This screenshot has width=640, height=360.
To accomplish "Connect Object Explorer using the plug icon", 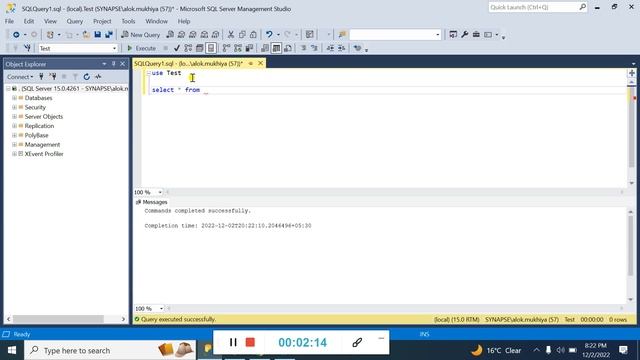I will (41, 77).
